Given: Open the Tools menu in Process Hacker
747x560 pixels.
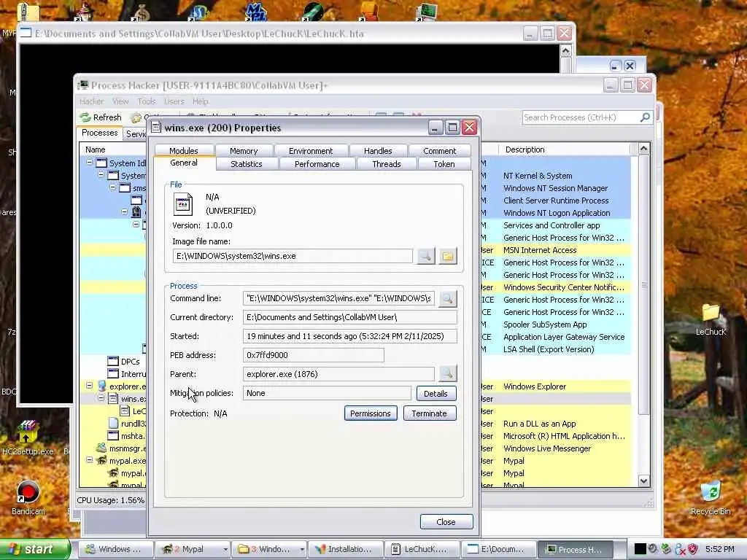Looking at the screenshot, I should click(x=147, y=101).
